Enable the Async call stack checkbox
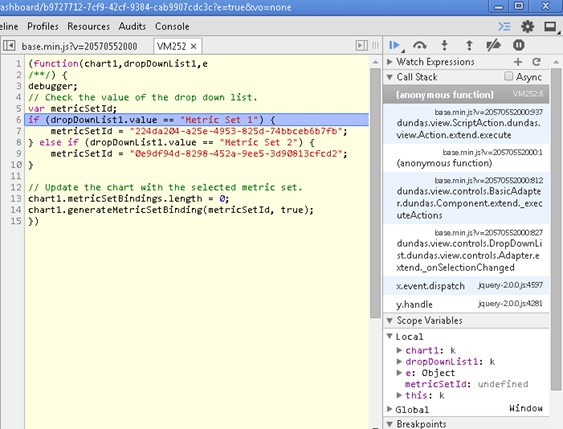This screenshot has height=429, width=563. coord(508,76)
